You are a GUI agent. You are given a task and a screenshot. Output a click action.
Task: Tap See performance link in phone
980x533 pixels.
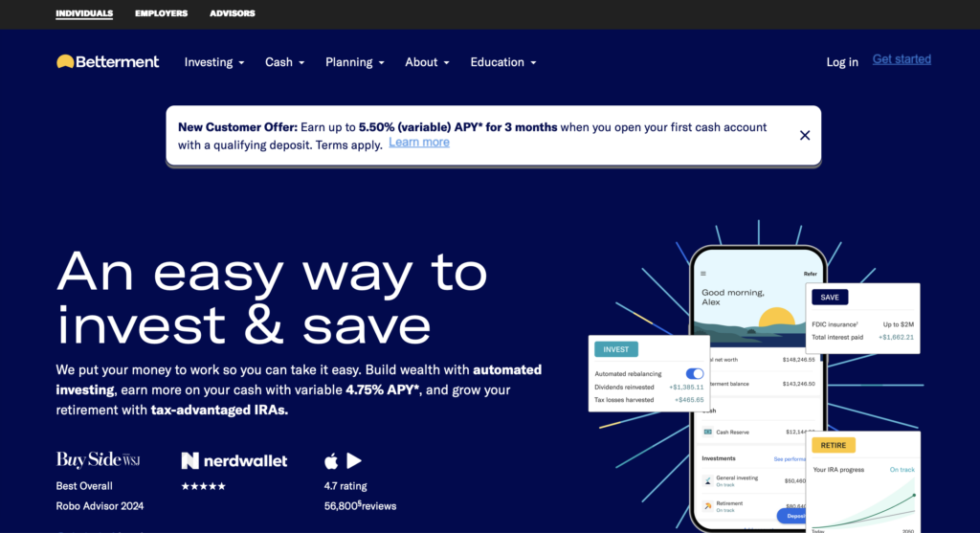[790, 459]
